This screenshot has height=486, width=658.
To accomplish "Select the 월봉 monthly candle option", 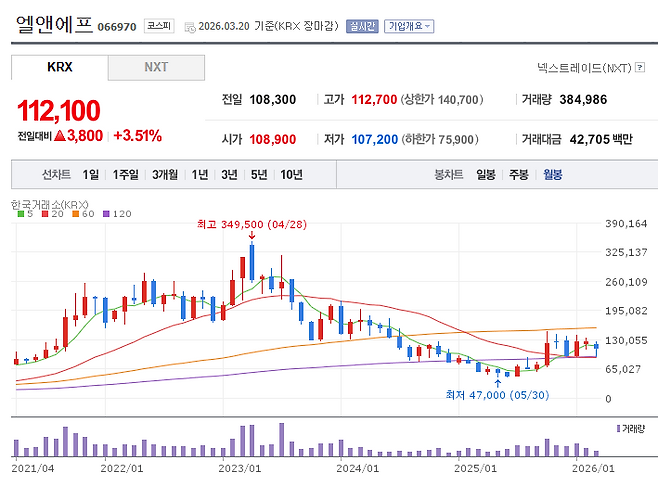I will pyautogui.click(x=552, y=174).
